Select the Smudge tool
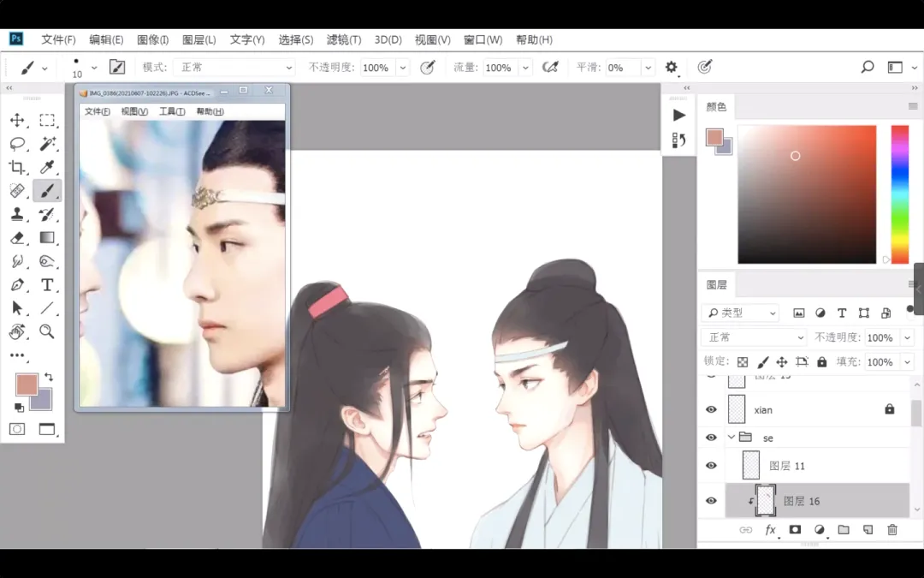Screen dimensions: 924x578 click(17, 261)
